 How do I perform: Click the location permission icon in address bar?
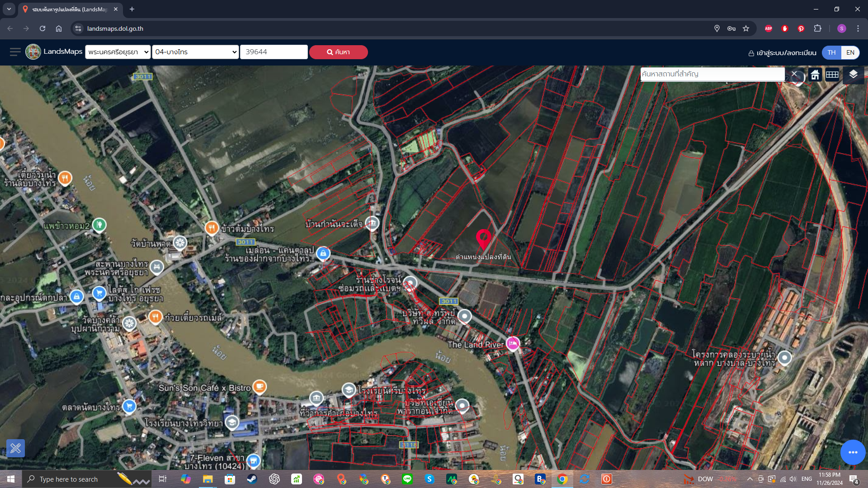coord(717,28)
